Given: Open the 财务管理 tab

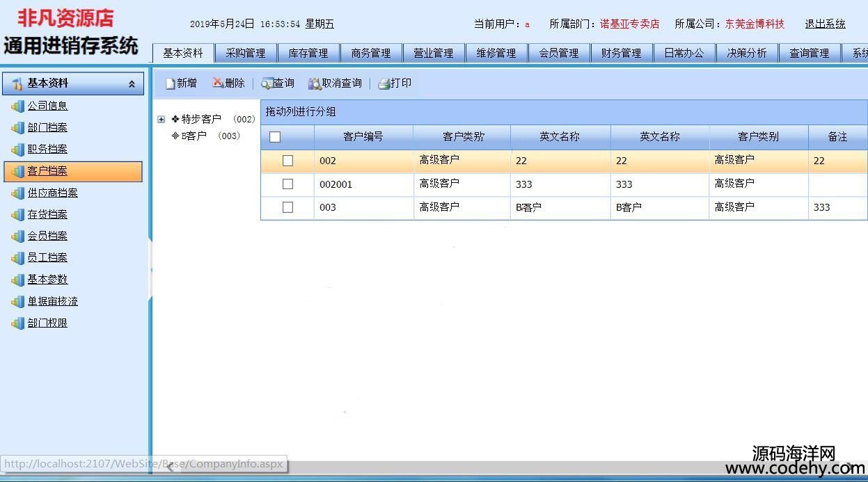Looking at the screenshot, I should 621,53.
